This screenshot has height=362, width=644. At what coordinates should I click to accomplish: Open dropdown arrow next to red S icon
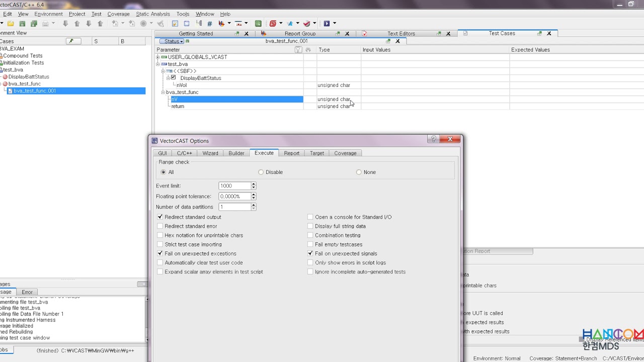pos(281,24)
